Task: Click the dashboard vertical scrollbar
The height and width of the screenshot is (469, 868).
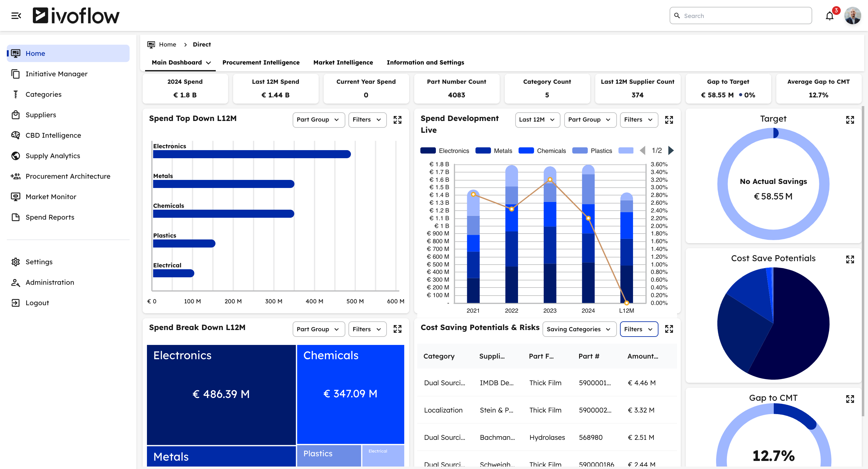Action: click(x=862, y=261)
